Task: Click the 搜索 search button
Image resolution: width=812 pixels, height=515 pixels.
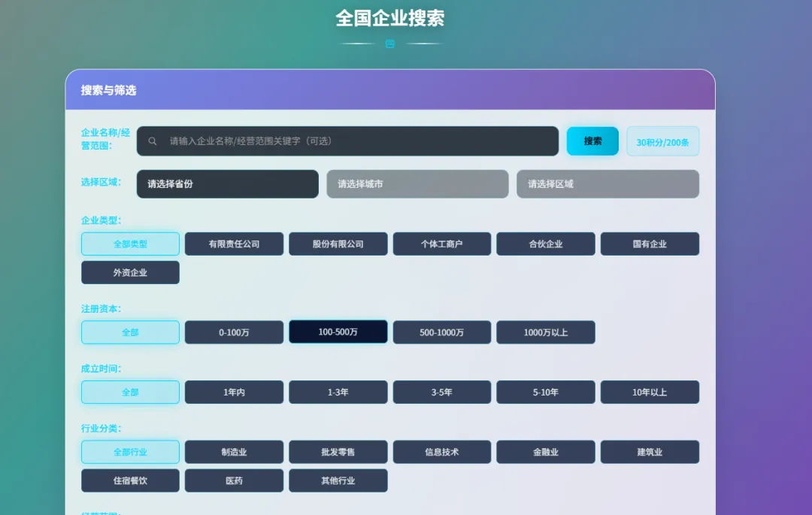Action: coord(592,141)
